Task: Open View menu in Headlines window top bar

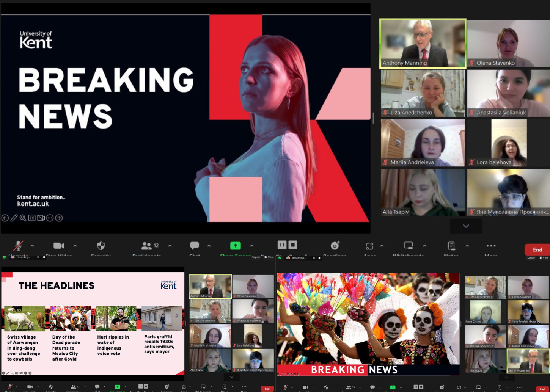Action: (x=269, y=257)
